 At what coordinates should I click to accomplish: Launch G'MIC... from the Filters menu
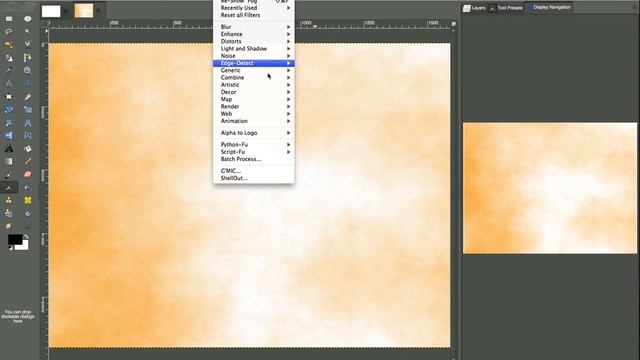point(253,171)
